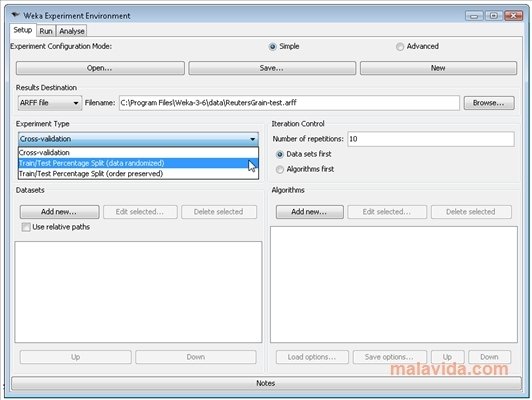Click the Filename input field

click(x=289, y=103)
